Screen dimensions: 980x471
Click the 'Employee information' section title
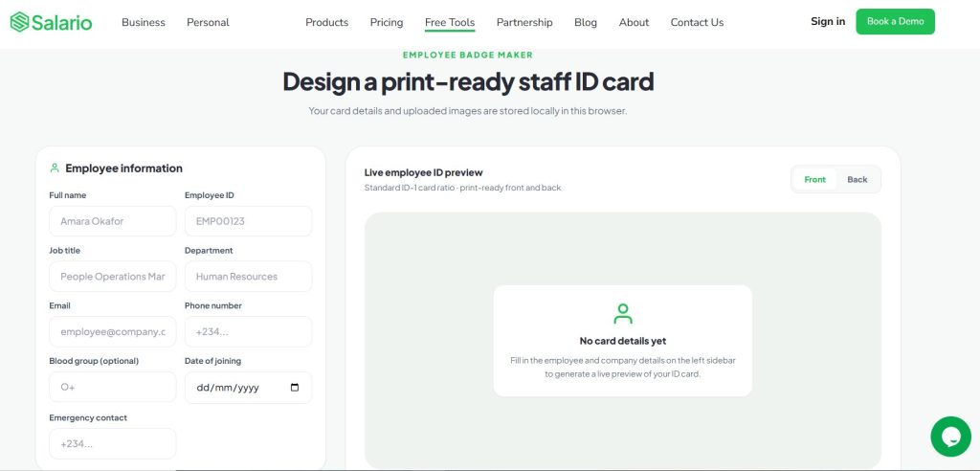click(x=123, y=168)
